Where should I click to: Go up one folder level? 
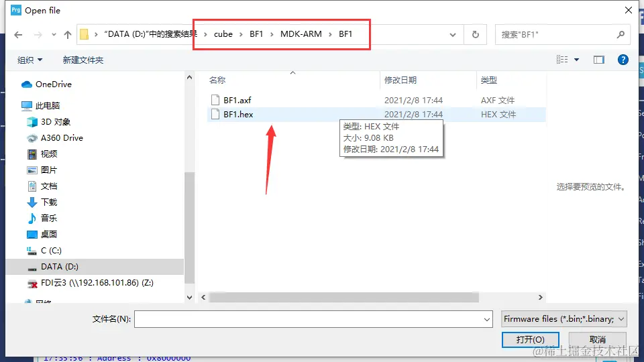[68, 35]
